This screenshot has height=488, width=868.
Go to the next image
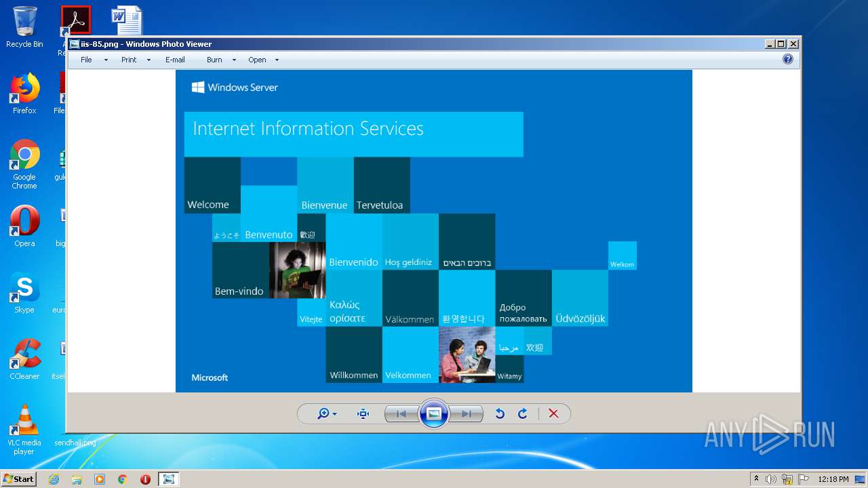tap(467, 413)
